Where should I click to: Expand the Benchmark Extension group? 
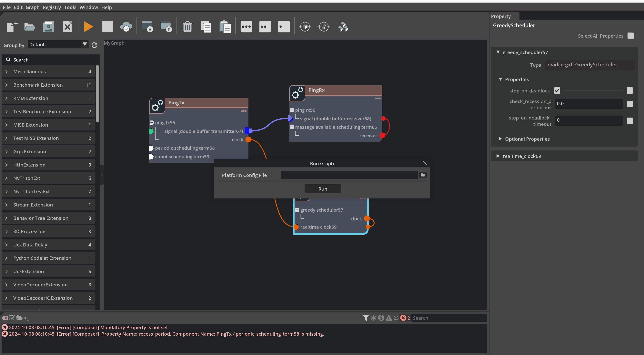(6, 85)
